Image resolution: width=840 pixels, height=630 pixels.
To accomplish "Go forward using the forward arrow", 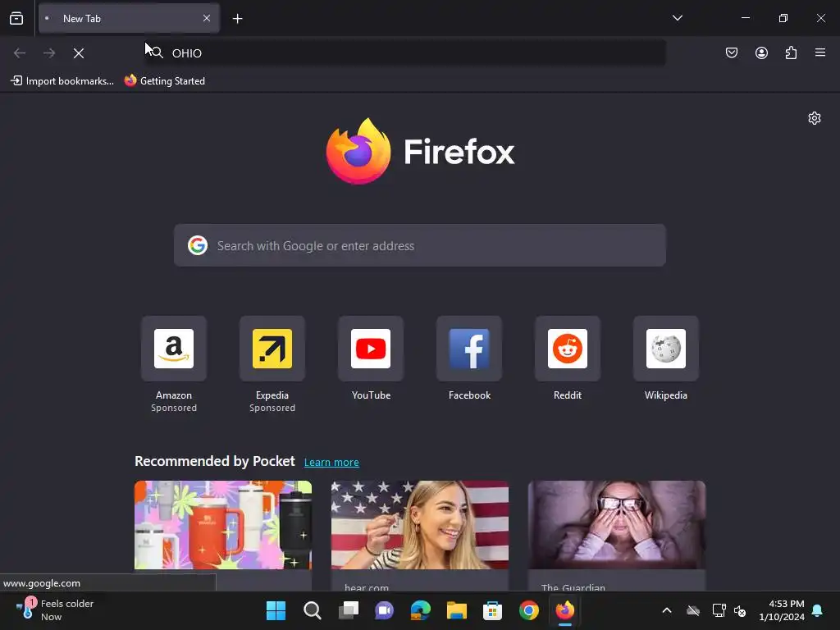I will click(49, 53).
